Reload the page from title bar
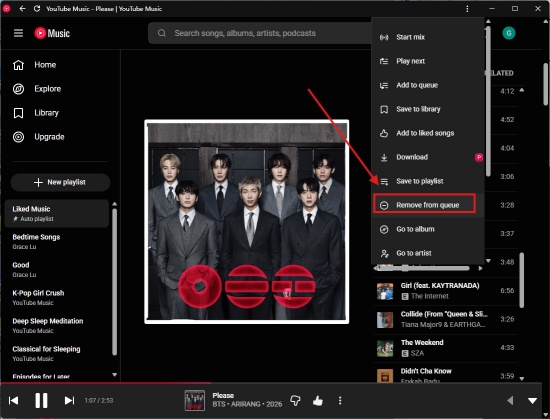 37,8
